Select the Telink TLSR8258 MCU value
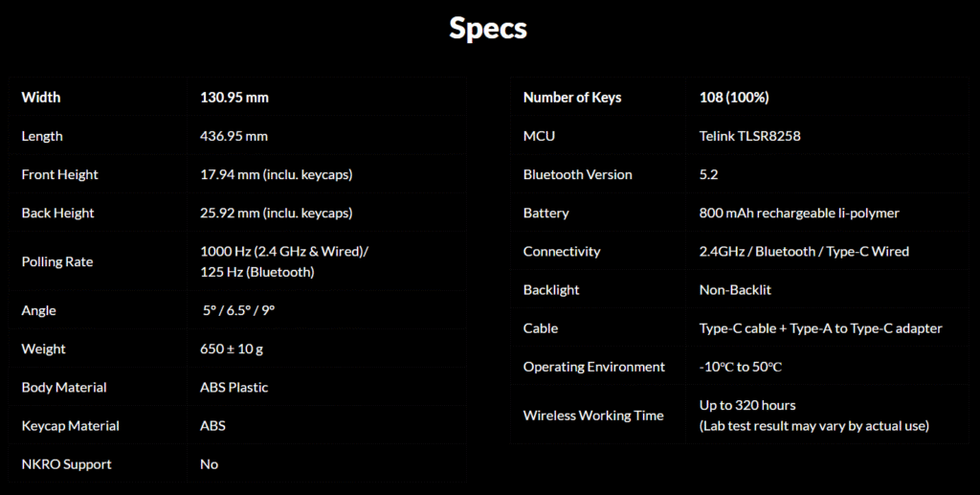This screenshot has width=980, height=495. (x=750, y=136)
